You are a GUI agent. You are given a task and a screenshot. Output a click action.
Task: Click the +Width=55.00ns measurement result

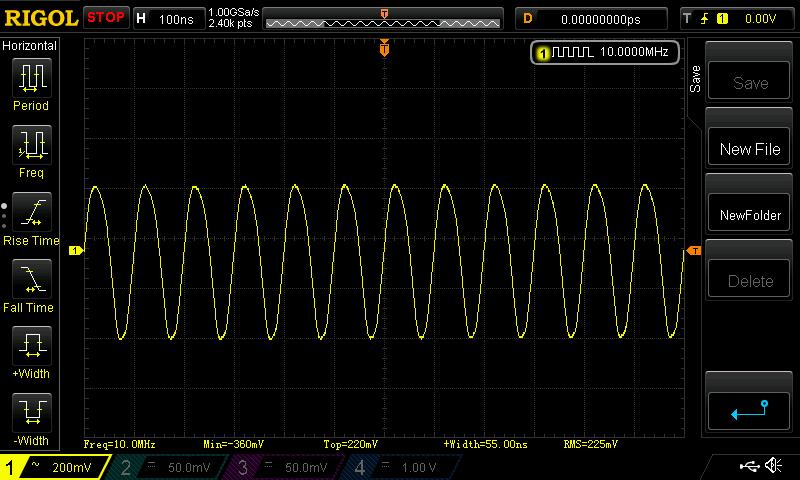485,444
